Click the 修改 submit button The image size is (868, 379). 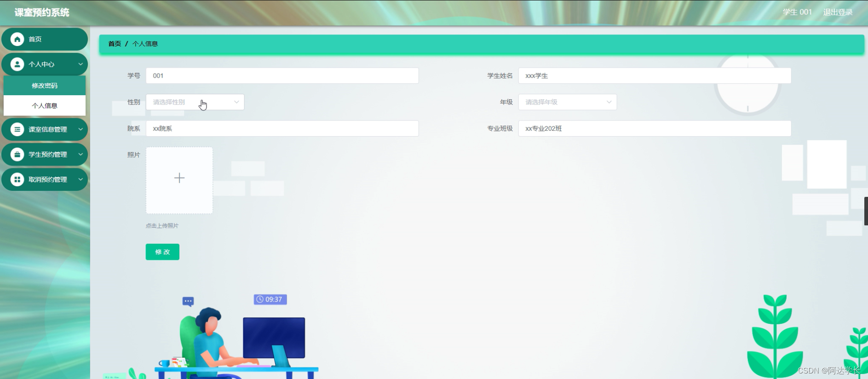162,252
